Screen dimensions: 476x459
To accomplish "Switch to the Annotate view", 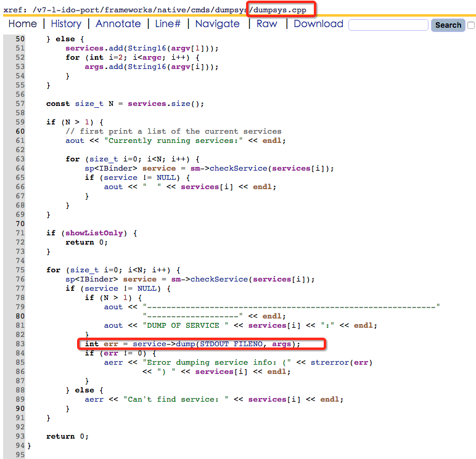I will coord(118,23).
